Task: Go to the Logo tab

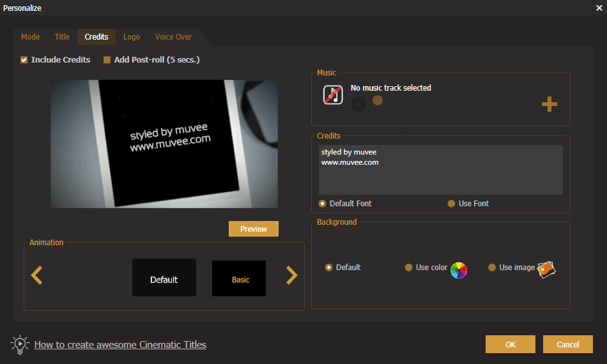Action: tap(132, 37)
